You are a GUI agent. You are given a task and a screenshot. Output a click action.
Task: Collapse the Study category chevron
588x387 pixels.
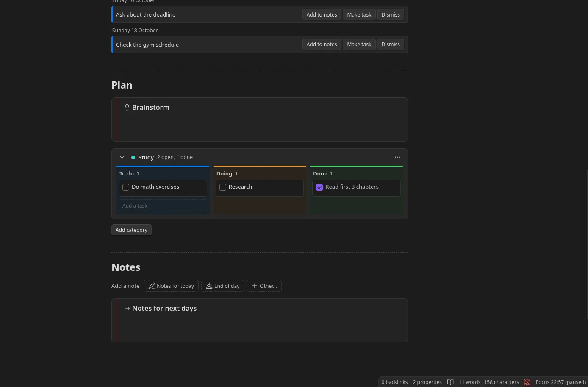[x=122, y=157]
